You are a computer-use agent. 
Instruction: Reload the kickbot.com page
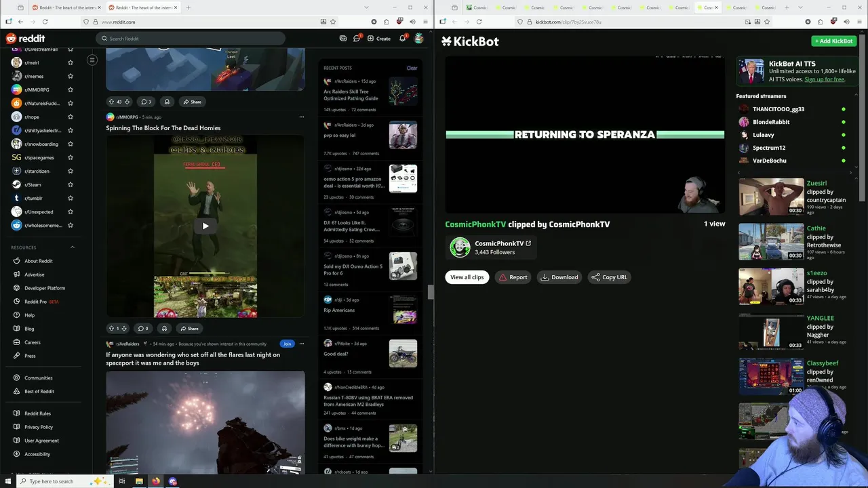click(479, 22)
